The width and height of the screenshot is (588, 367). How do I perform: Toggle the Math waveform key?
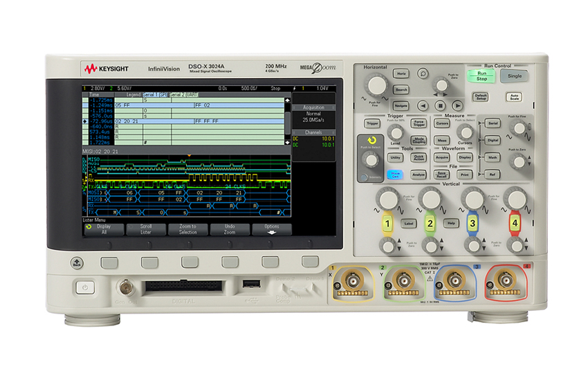(493, 158)
